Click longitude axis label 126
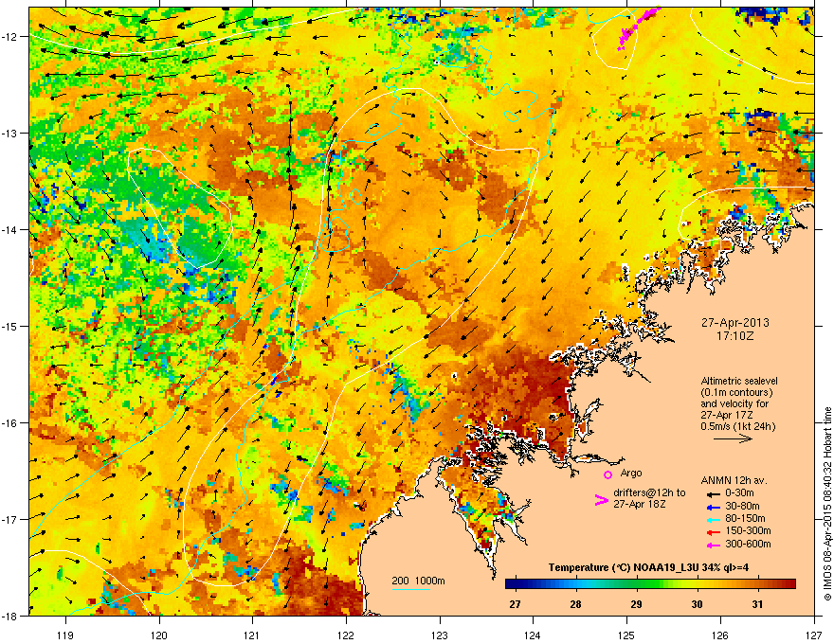Image resolution: width=834 pixels, height=644 pixels. coord(720,635)
